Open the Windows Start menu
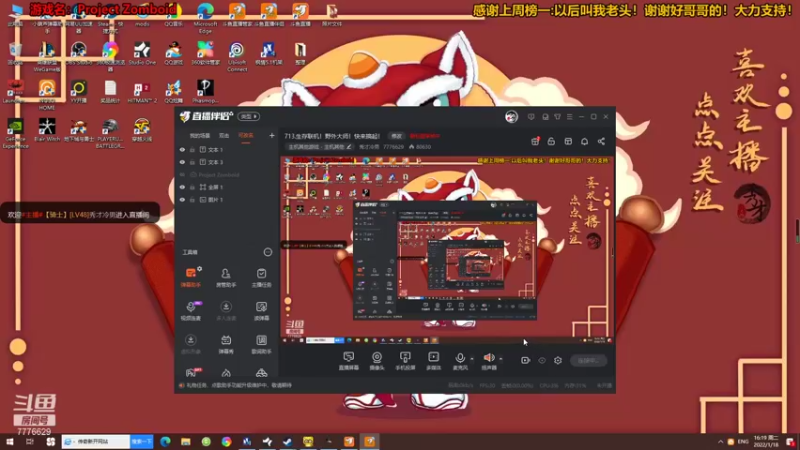800x450 pixels. (x=9, y=441)
